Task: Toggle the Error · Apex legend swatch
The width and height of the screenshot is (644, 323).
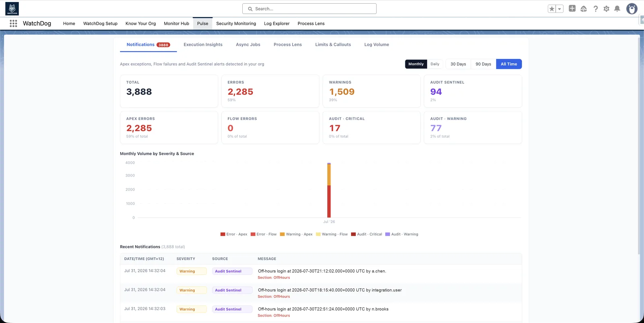Action: tap(223, 234)
